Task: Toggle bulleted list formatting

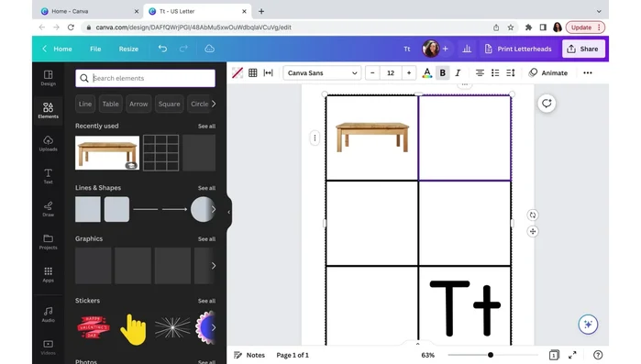Action: (x=495, y=72)
